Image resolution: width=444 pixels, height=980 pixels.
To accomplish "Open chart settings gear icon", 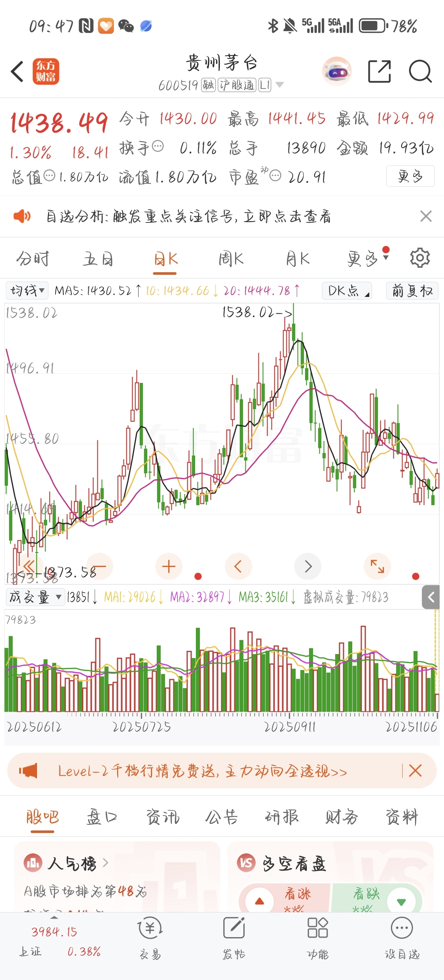I will [x=420, y=258].
